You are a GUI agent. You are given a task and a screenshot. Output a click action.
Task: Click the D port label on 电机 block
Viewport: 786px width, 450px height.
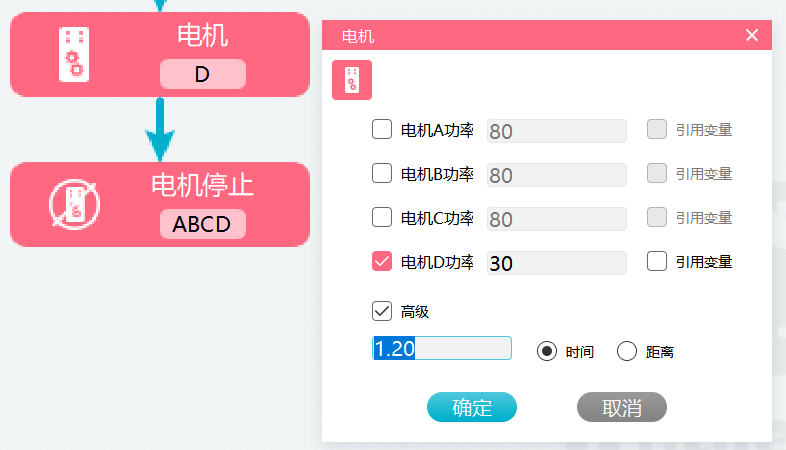click(203, 74)
